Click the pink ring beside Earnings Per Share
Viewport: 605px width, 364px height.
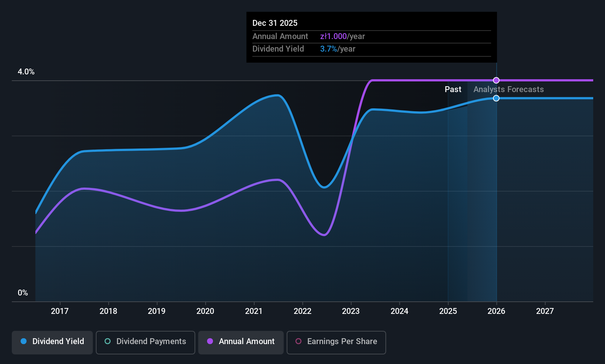(x=298, y=341)
